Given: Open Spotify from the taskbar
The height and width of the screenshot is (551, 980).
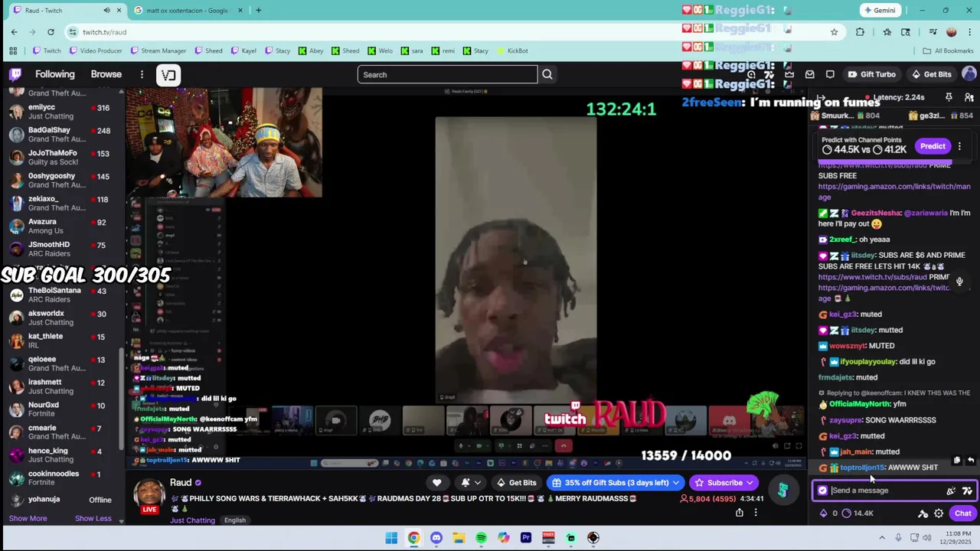Looking at the screenshot, I should 481,538.
